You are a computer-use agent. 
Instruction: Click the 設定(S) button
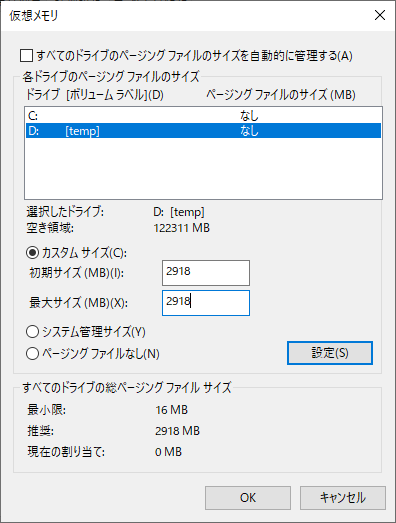pos(330,353)
